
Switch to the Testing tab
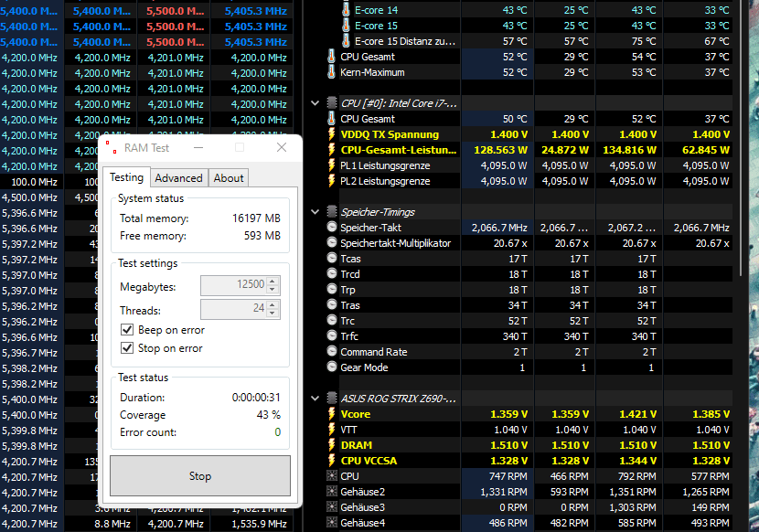tap(126, 177)
